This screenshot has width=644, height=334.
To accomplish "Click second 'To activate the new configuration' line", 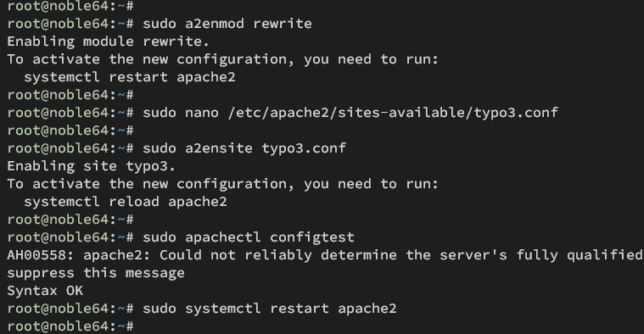I will coord(222,184).
